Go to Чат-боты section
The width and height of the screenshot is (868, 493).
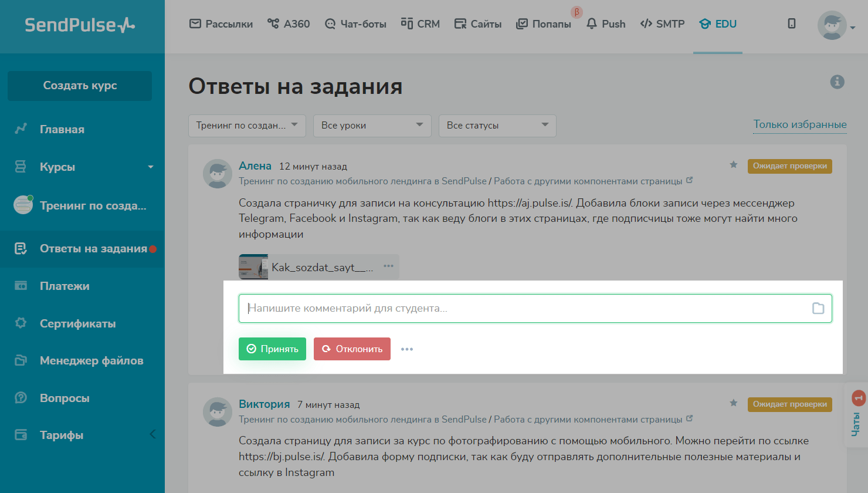pyautogui.click(x=355, y=24)
